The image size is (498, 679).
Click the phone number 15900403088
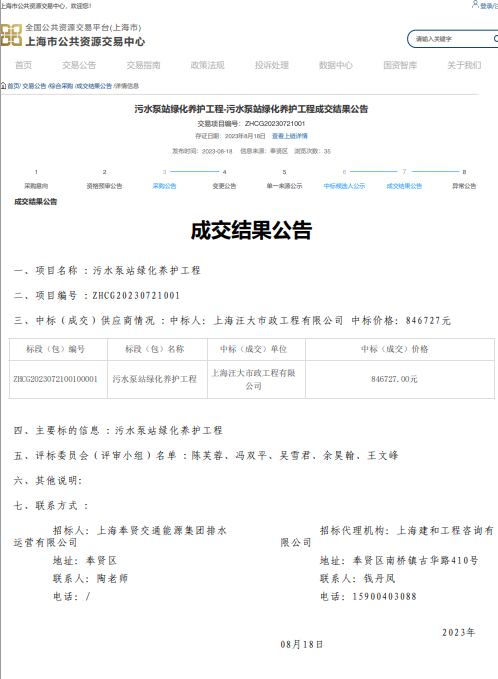click(385, 597)
